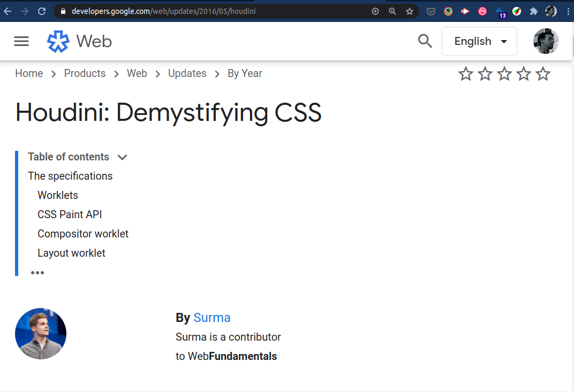Click the striped multicolor circle extension

click(x=517, y=11)
